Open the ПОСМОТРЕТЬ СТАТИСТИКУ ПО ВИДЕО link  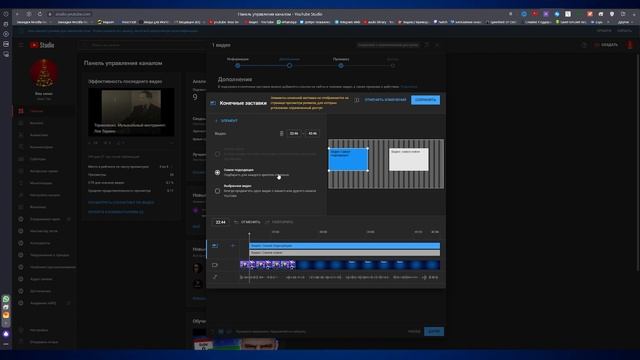(x=121, y=202)
